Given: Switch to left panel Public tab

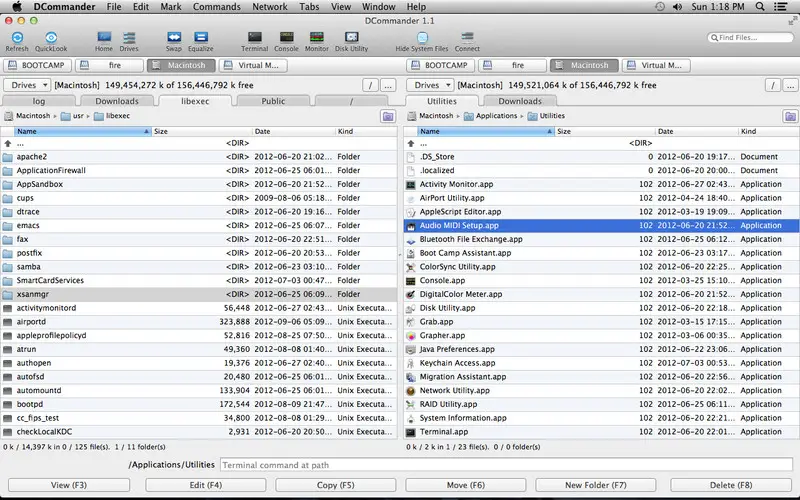Looking at the screenshot, I should pos(273,101).
